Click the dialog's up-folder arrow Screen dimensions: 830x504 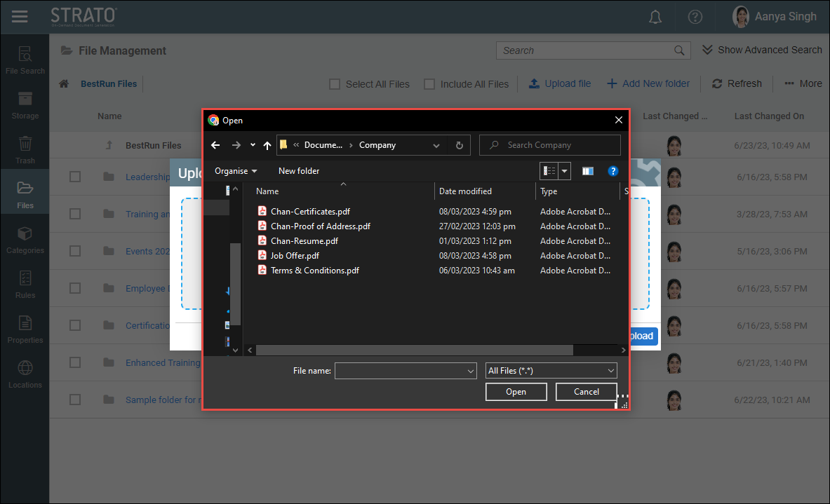pyautogui.click(x=267, y=145)
